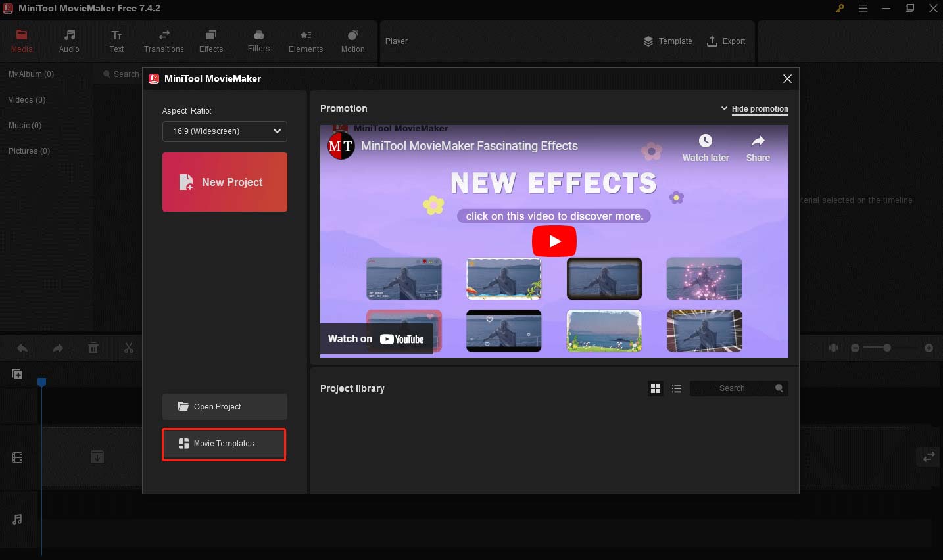Open the Filters tab
This screenshot has height=560, width=943.
[258, 41]
